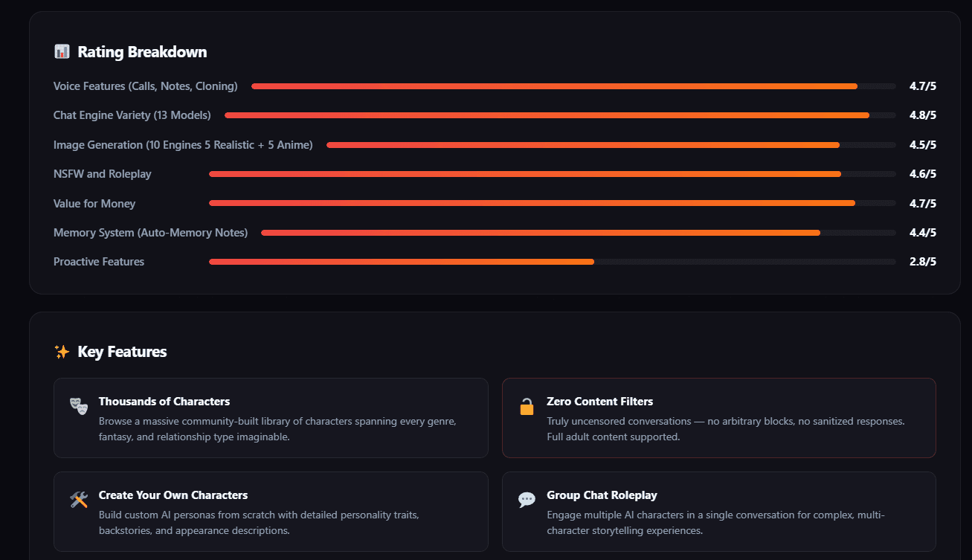Click the sparkles icon beside Key Features
Image resolution: width=972 pixels, height=560 pixels.
pyautogui.click(x=62, y=352)
